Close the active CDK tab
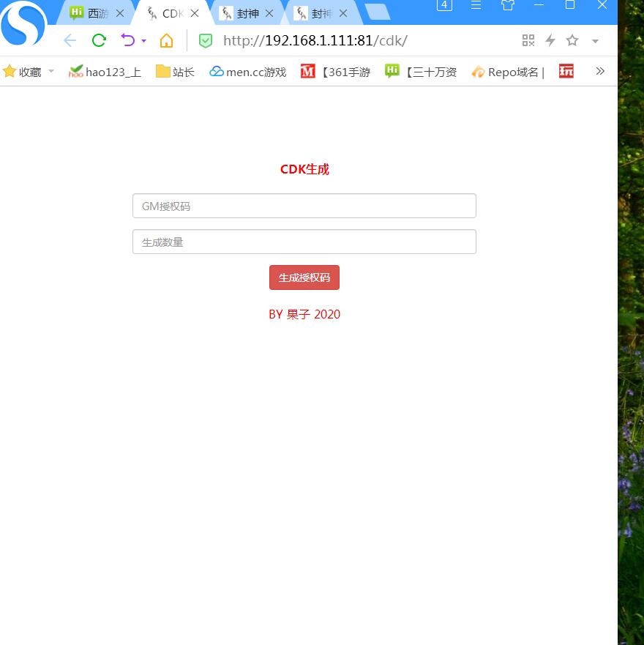 click(x=195, y=13)
